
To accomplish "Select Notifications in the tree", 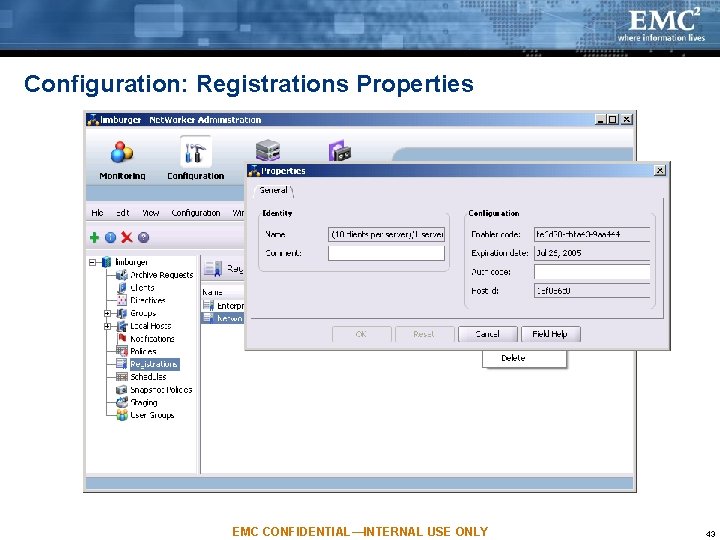I will 152,339.
